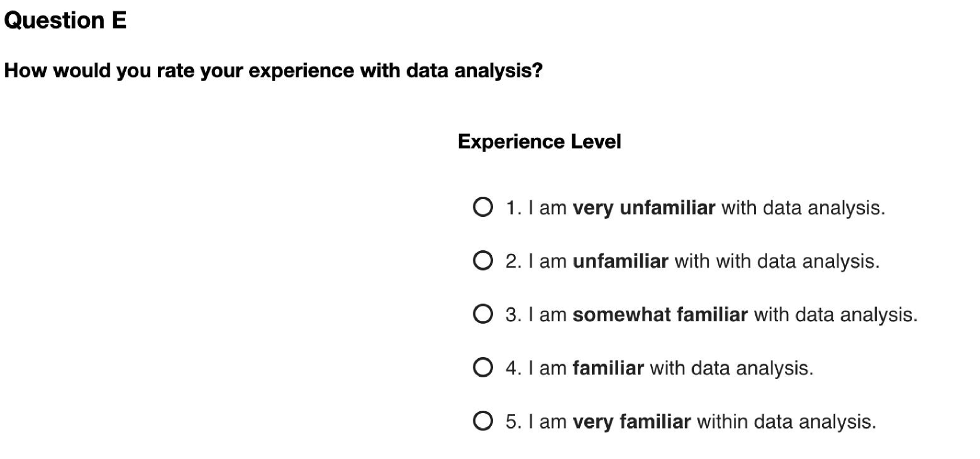The height and width of the screenshot is (459, 980).
Task: Click "with data analysis." in option 1
Action: (803, 208)
